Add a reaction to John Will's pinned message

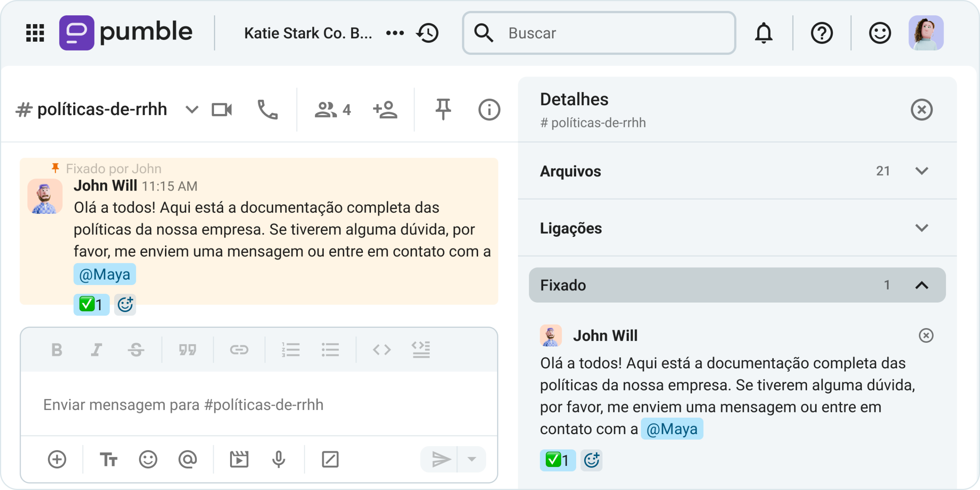[x=125, y=304]
